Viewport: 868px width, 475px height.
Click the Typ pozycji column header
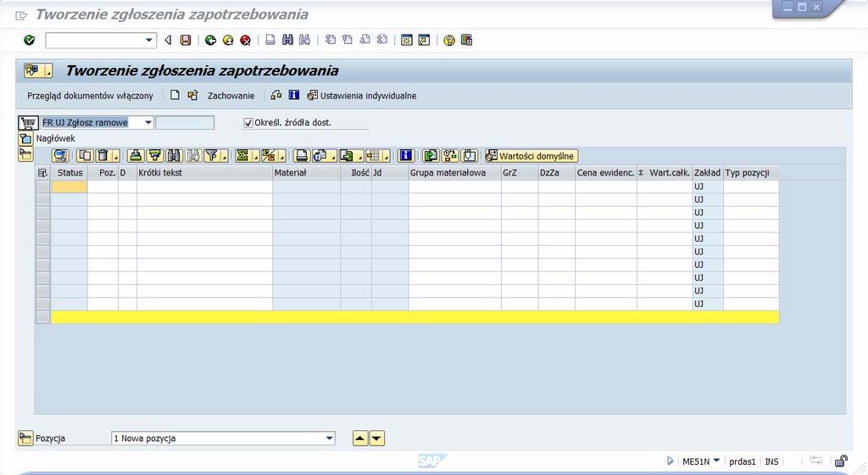click(x=751, y=173)
